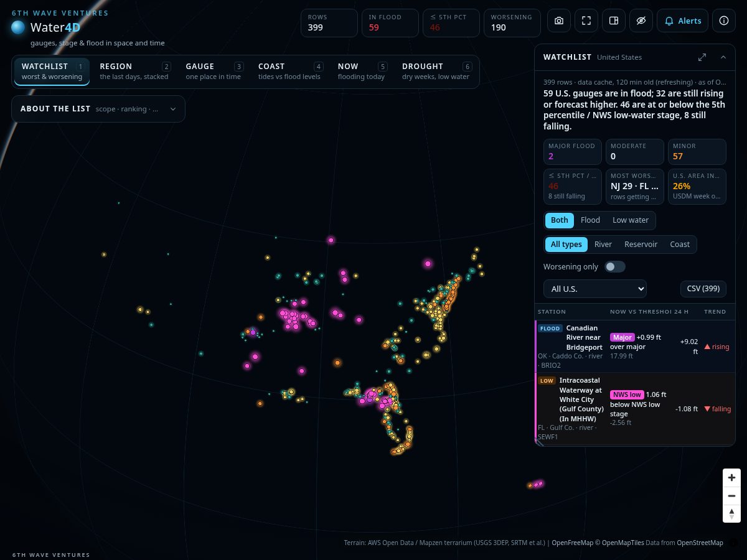Collapse the Watchlist panel chevron
Image resolution: width=747 pixels, height=560 pixels.
pyautogui.click(x=723, y=57)
